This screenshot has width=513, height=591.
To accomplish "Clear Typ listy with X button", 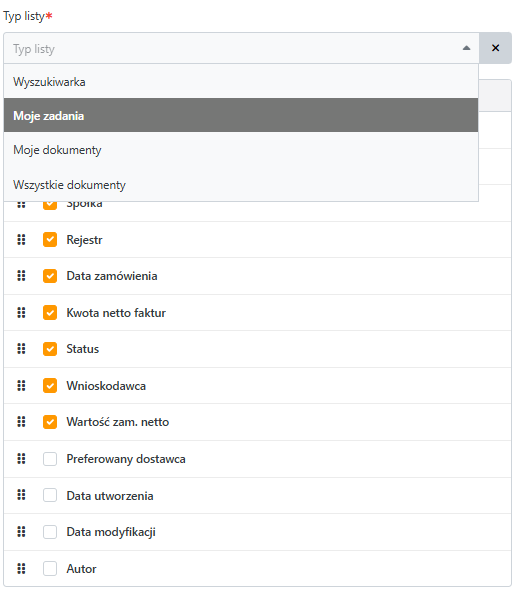I will [495, 48].
